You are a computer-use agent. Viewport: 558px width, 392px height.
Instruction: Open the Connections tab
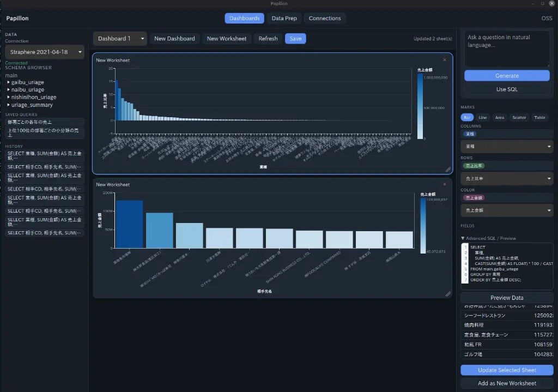325,18
